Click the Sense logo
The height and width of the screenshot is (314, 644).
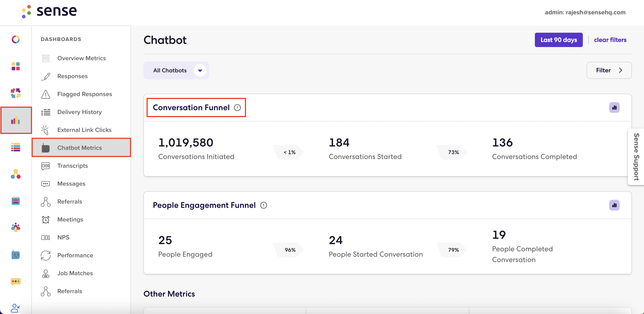(49, 11)
